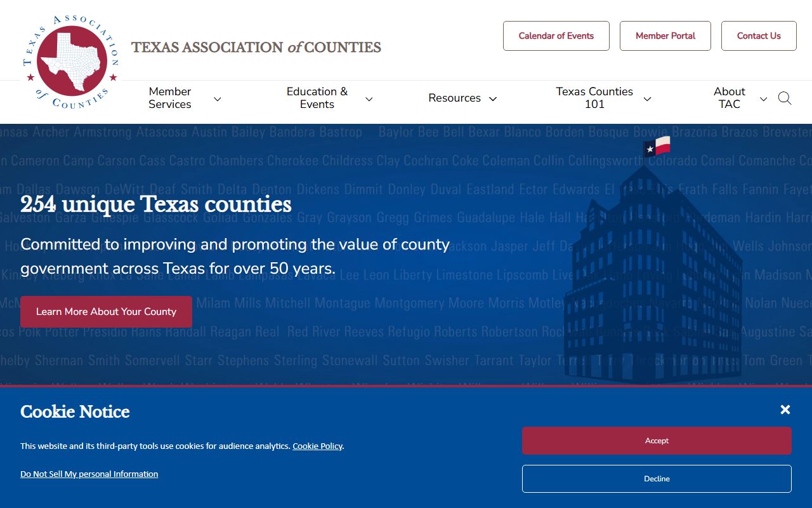812x508 pixels.
Task: Open Member Services menu item
Action: pyautogui.click(x=170, y=98)
